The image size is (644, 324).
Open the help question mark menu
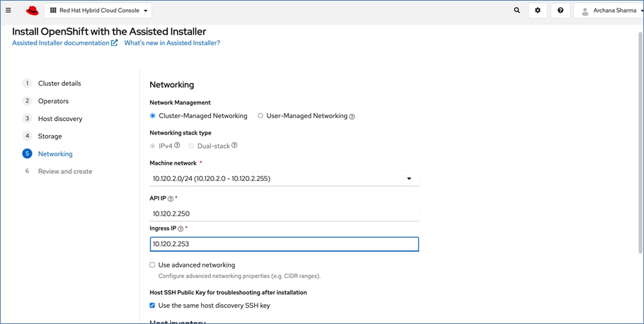click(560, 11)
